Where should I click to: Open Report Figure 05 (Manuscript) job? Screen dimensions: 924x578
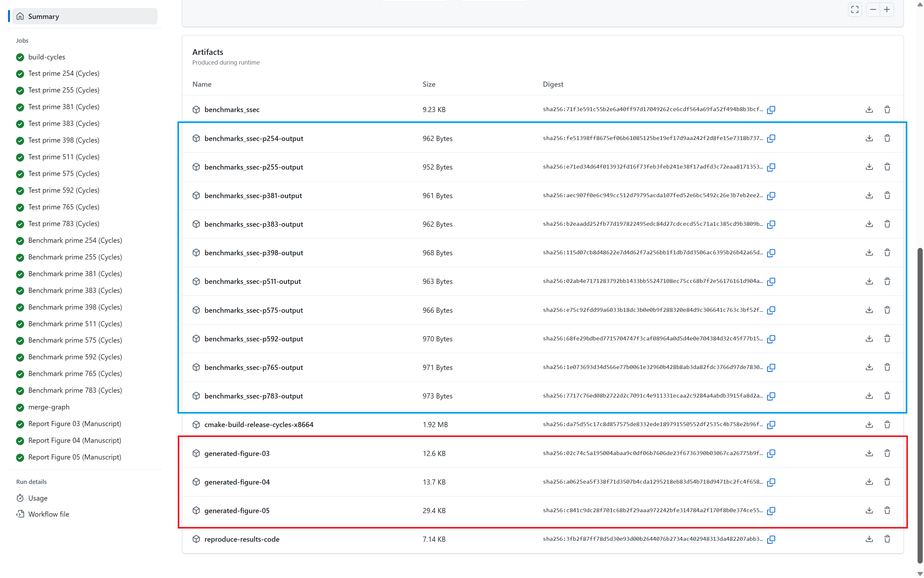74,457
